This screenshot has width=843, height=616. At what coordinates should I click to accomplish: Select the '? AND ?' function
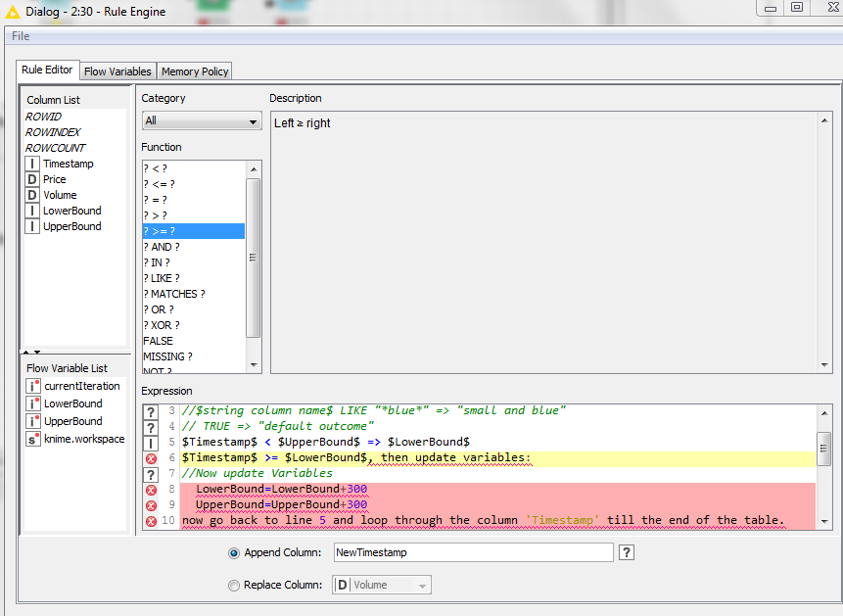(x=194, y=247)
